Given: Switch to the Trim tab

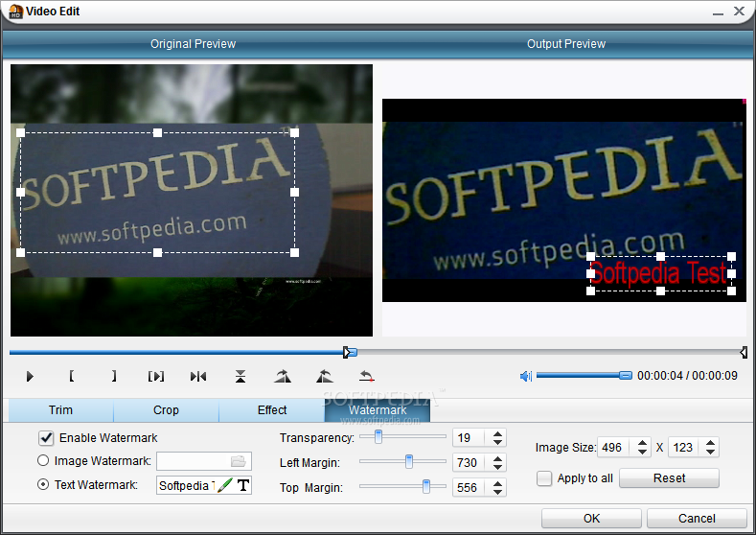Looking at the screenshot, I should (60, 410).
